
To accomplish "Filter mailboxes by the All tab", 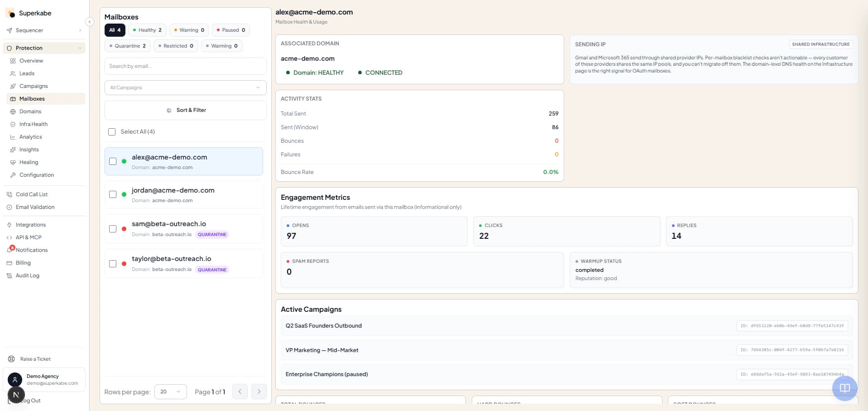I will pos(115,30).
